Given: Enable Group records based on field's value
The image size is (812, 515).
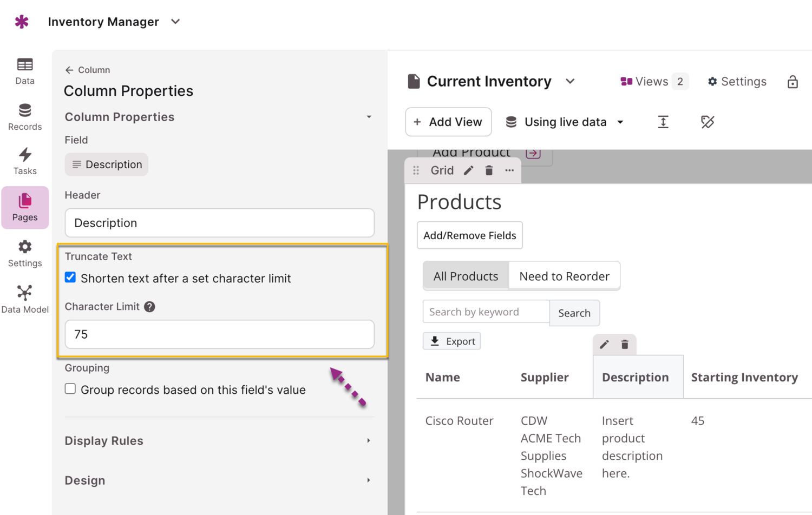Looking at the screenshot, I should 70,389.
